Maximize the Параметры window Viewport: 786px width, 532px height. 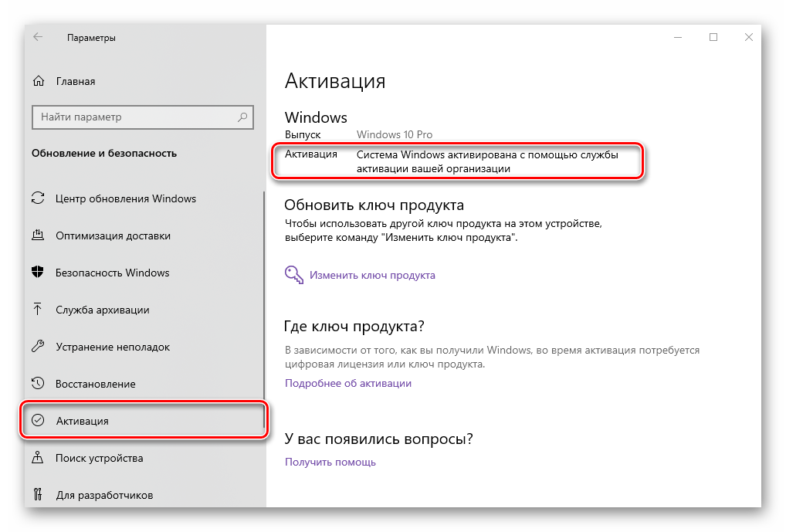click(713, 37)
